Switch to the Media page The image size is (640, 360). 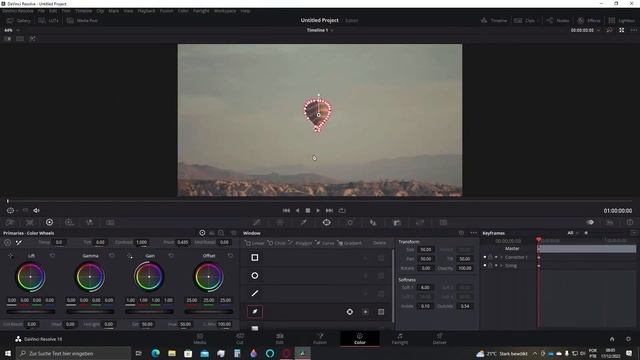tap(200, 339)
